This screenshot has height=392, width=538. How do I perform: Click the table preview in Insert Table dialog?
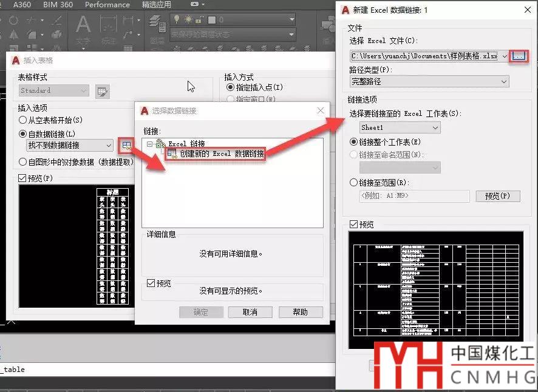pos(77,246)
